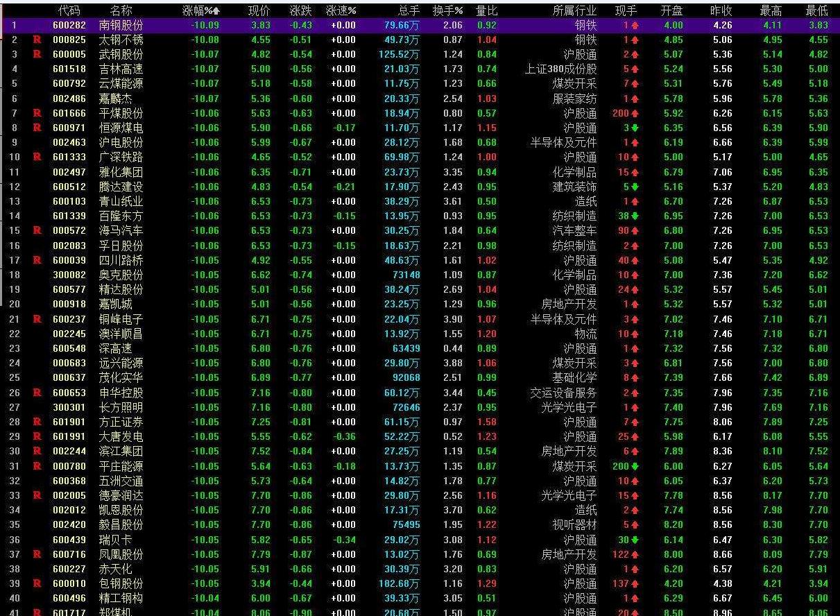
Task: Click the R margin icon beside 太钢不锈
Action: (x=36, y=40)
